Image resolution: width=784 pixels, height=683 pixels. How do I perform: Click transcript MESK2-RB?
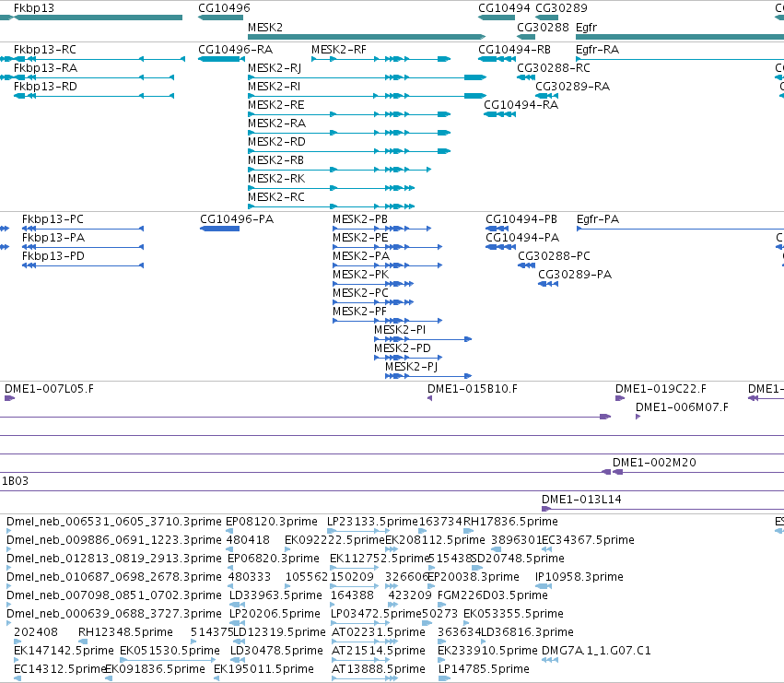tap(276, 160)
